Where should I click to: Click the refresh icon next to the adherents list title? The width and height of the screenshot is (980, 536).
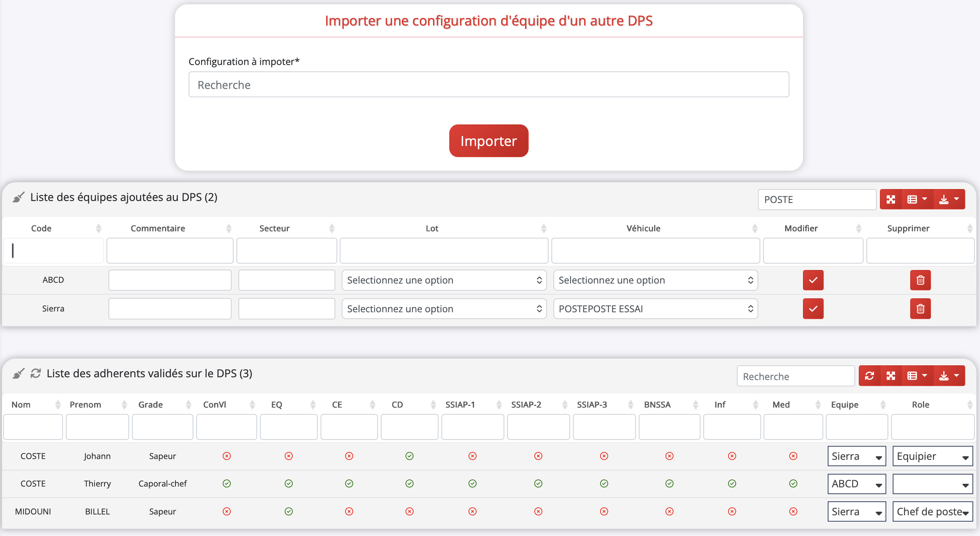pyautogui.click(x=35, y=374)
